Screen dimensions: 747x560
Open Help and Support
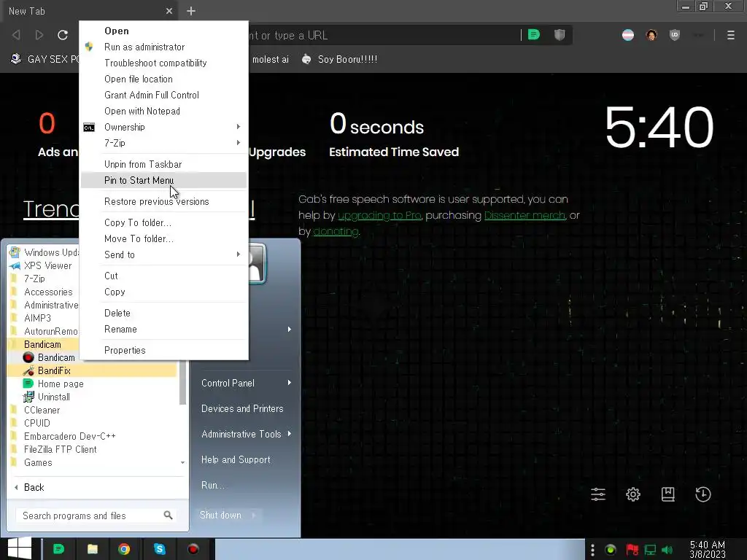coord(246,459)
